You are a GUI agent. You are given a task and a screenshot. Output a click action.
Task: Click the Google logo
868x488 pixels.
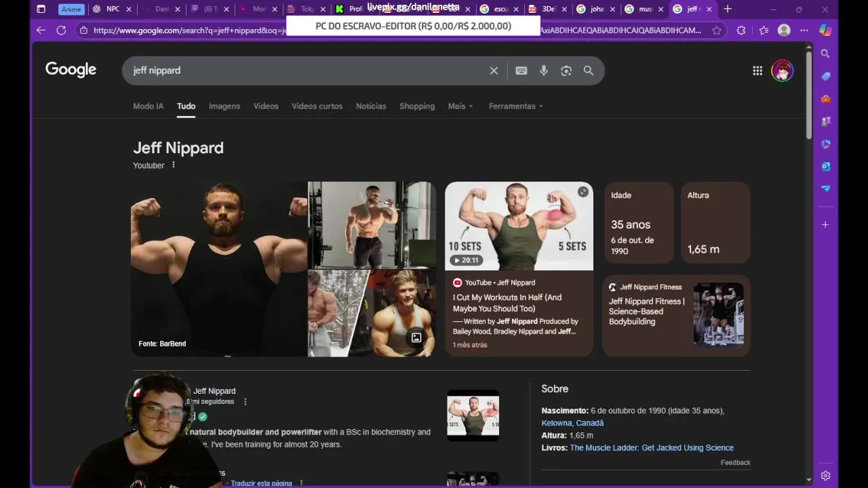pyautogui.click(x=71, y=70)
